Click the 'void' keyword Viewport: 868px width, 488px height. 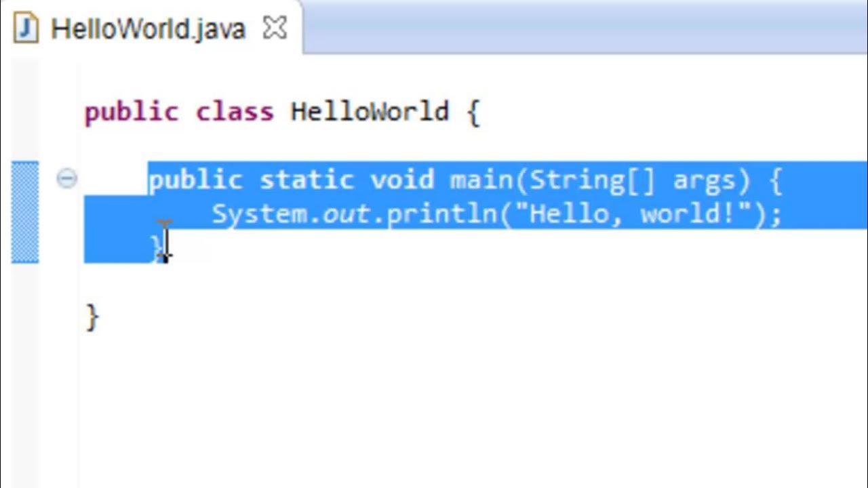(401, 180)
